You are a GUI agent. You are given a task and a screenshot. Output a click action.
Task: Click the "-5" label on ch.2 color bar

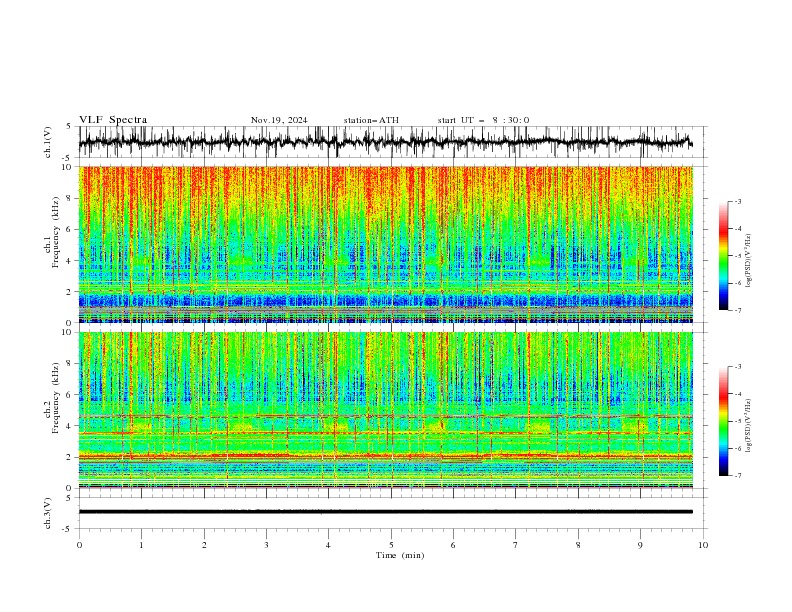click(x=737, y=421)
